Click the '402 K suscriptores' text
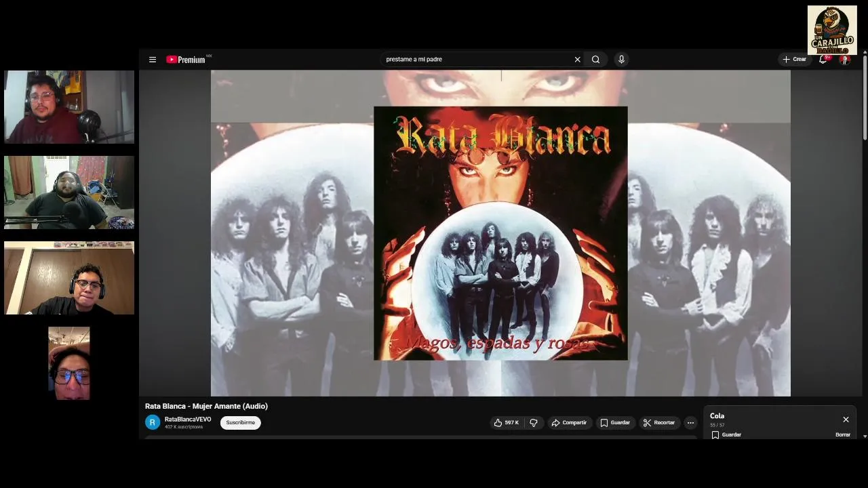868x488 pixels. 184,427
